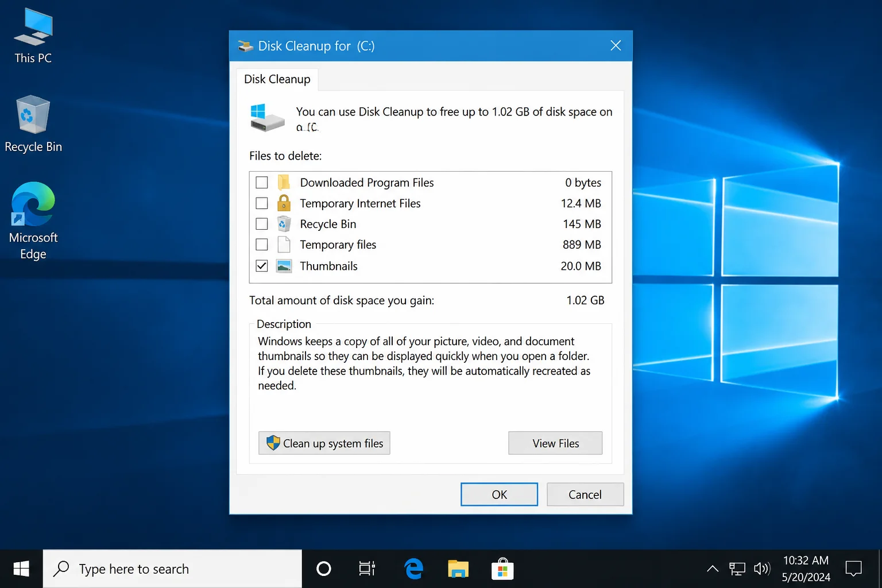882x588 pixels.
Task: Open This PC desktop icon
Action: coord(33,36)
